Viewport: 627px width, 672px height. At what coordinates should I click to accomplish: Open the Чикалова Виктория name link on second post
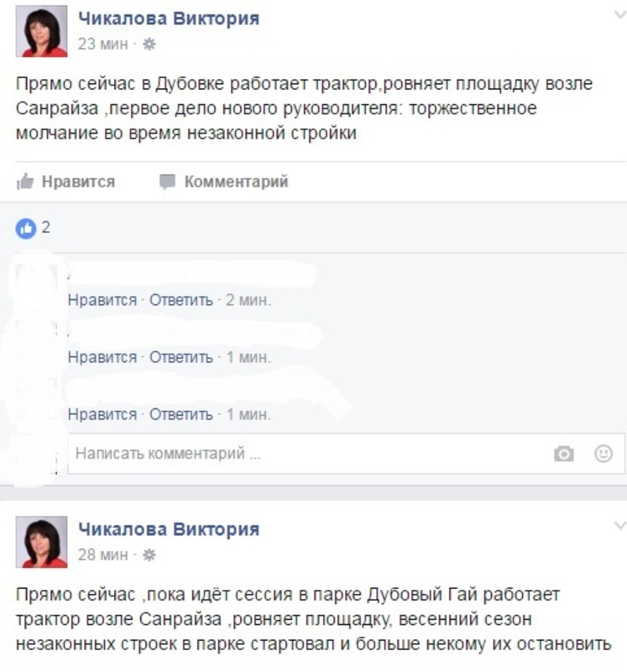(x=169, y=529)
